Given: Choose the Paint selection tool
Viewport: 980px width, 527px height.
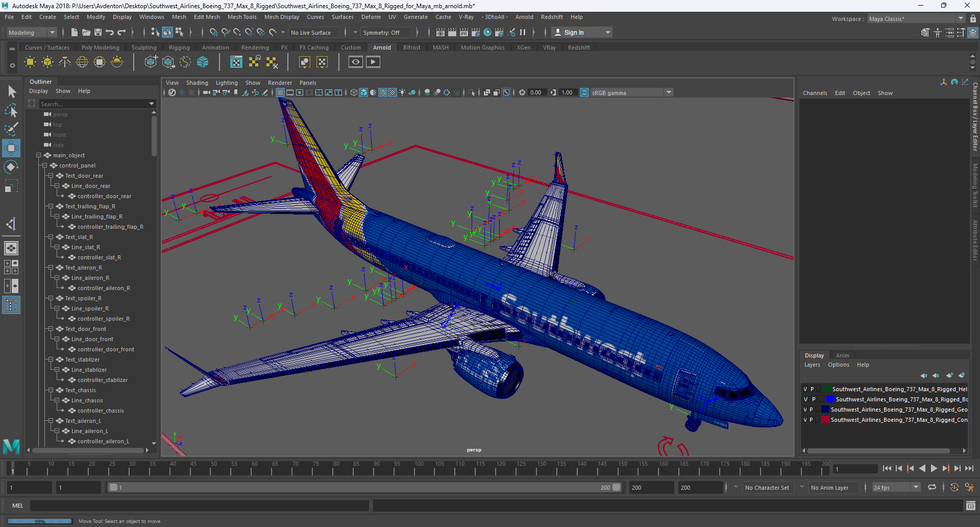Looking at the screenshot, I should tap(11, 129).
